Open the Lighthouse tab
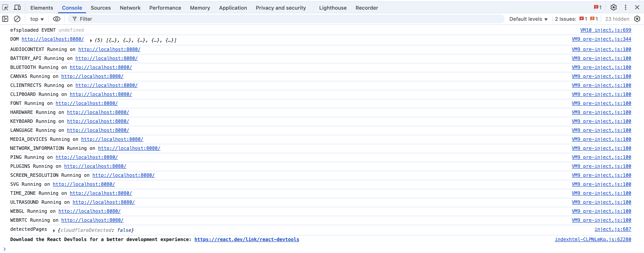Image resolution: width=644 pixels, height=253 pixels. [332, 8]
